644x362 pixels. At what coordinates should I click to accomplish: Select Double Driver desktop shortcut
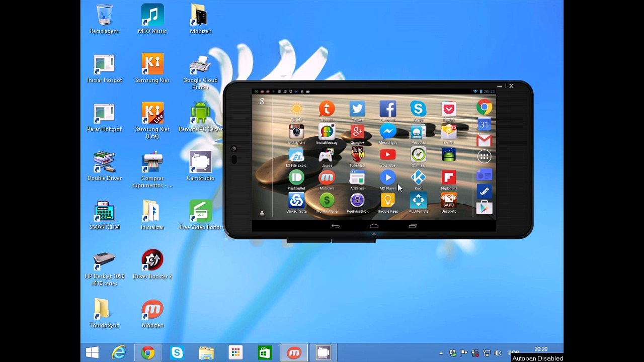[104, 166]
